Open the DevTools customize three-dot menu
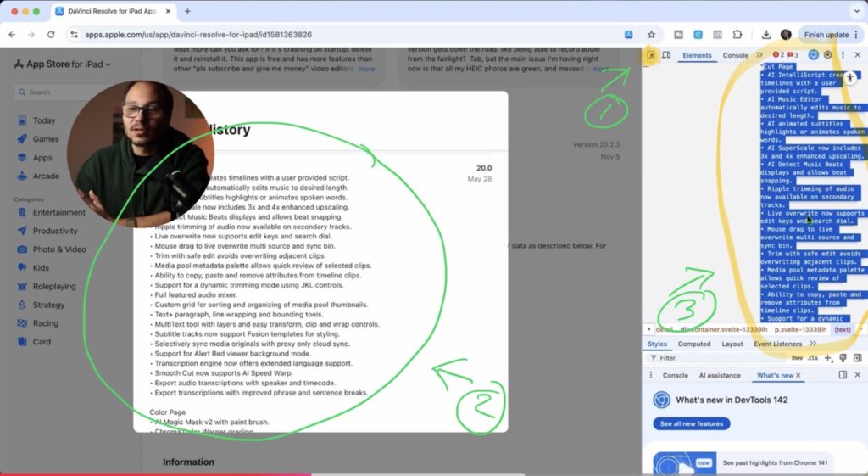868x476 pixels. [x=843, y=55]
